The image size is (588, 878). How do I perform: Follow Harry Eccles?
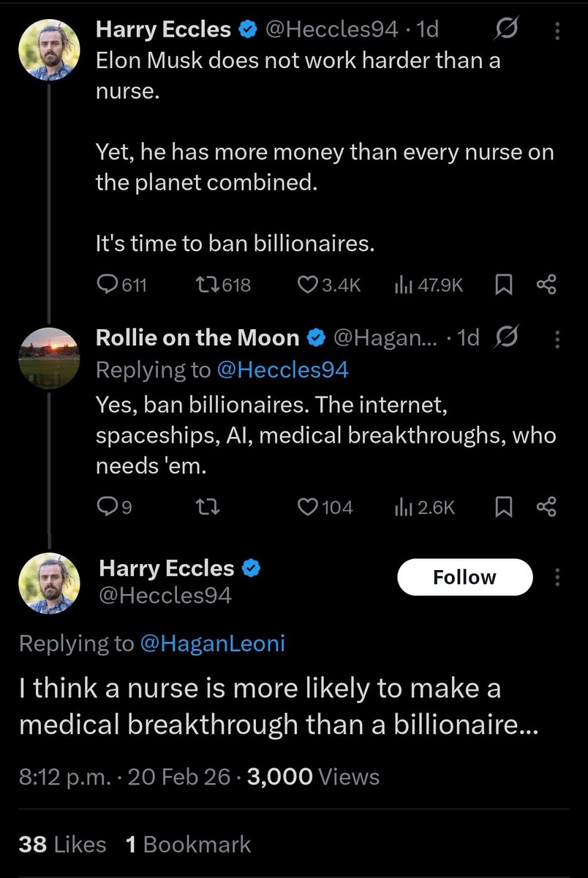[464, 577]
